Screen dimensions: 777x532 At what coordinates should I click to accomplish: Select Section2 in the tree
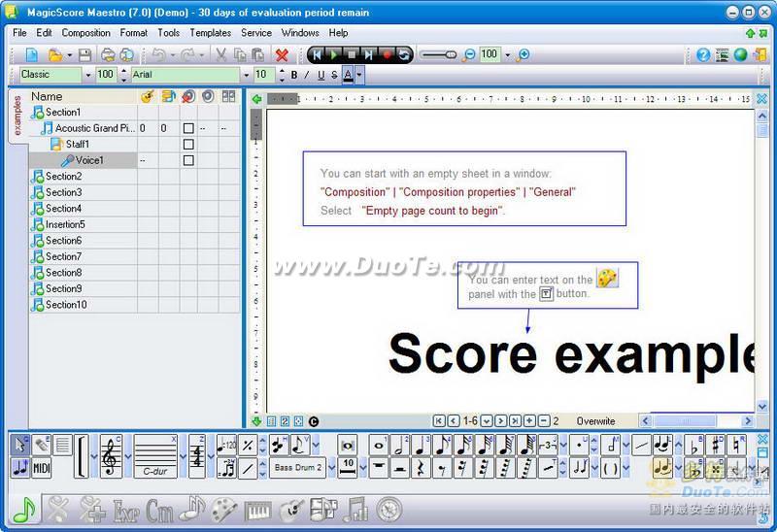click(63, 177)
